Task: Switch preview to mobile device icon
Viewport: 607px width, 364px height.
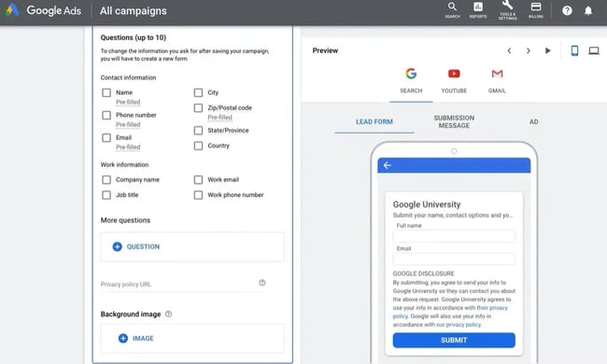Action: click(x=574, y=50)
